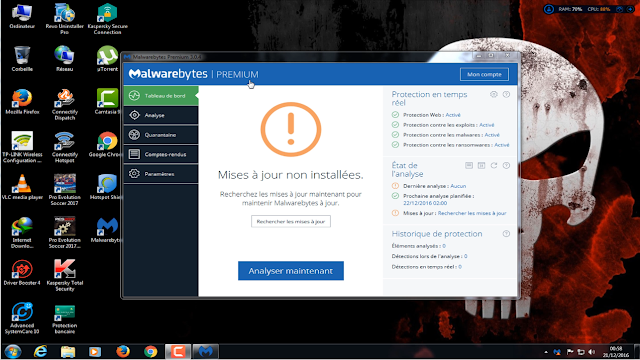Select TP-LINK Wireless Configuration icon
Screen dimensions: 640x360
22,147
